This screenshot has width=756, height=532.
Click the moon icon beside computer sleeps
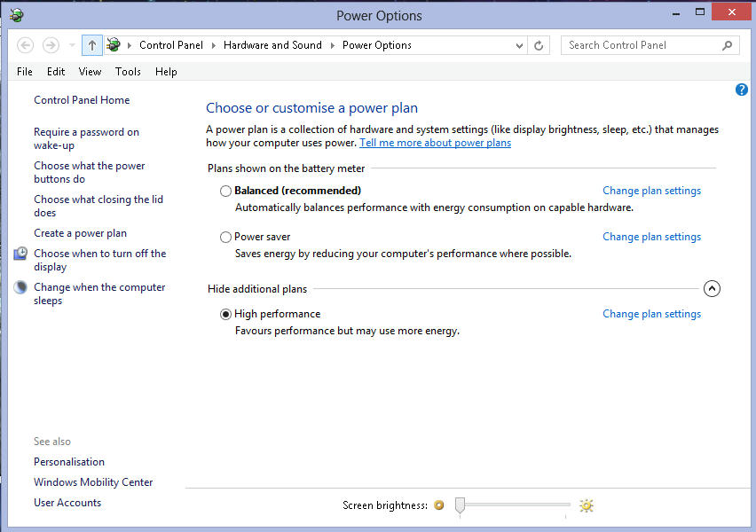[20, 287]
